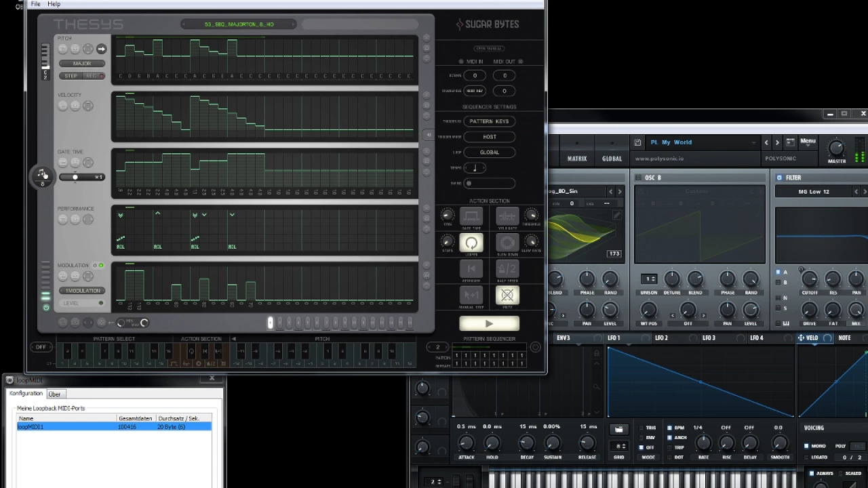Open the File menu
Screen dimensions: 868x488
point(36,4)
